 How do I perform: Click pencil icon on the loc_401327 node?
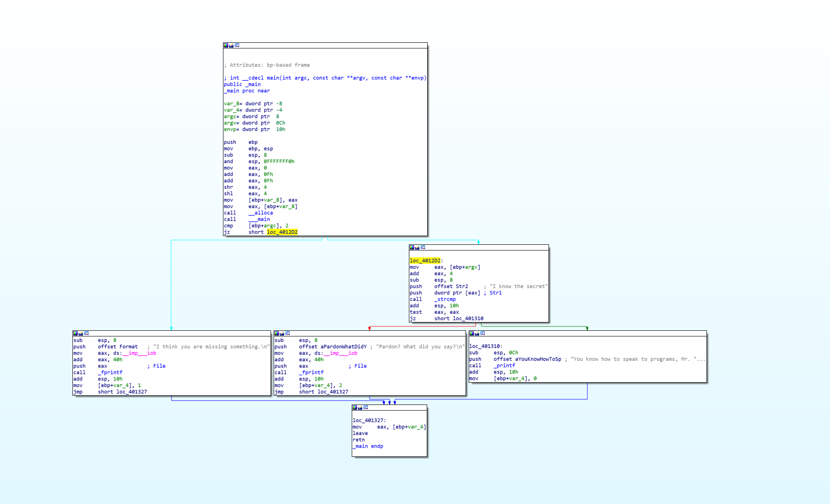point(360,408)
